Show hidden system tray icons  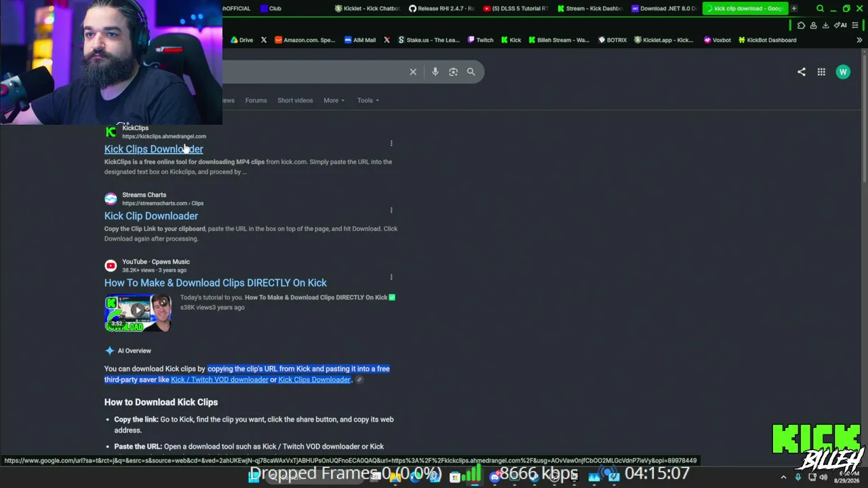(x=783, y=477)
